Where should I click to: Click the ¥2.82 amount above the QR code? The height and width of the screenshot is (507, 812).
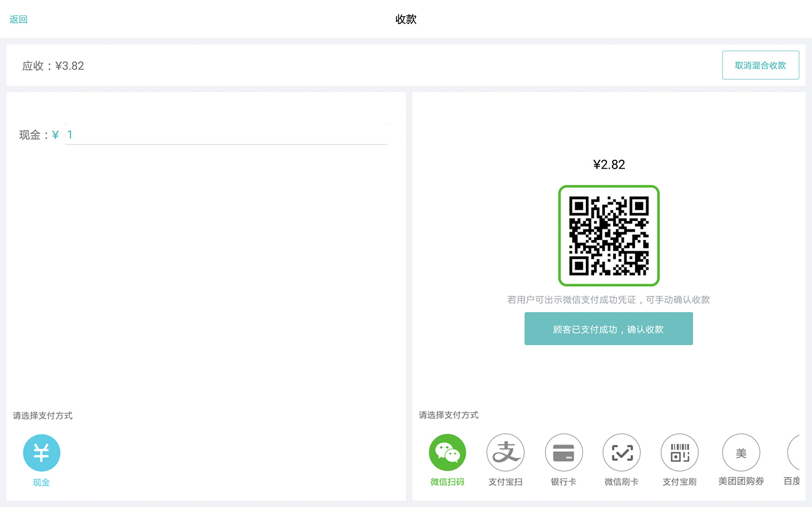pyautogui.click(x=609, y=165)
